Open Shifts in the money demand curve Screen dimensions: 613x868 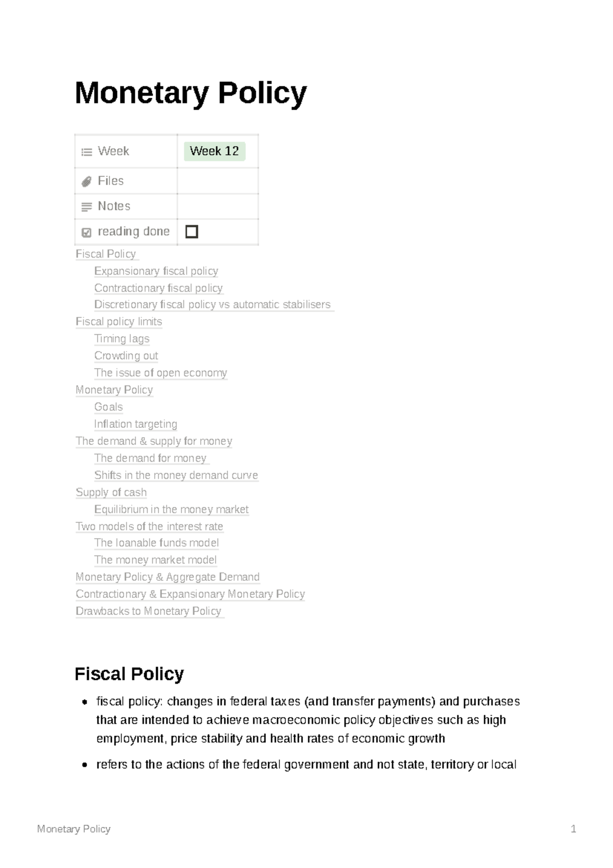pos(176,475)
